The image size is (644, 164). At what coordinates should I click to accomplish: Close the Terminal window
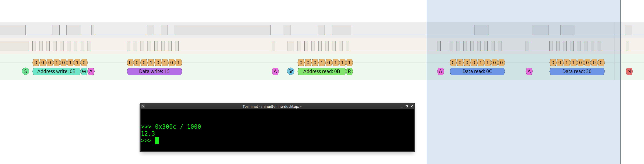[x=412, y=107]
